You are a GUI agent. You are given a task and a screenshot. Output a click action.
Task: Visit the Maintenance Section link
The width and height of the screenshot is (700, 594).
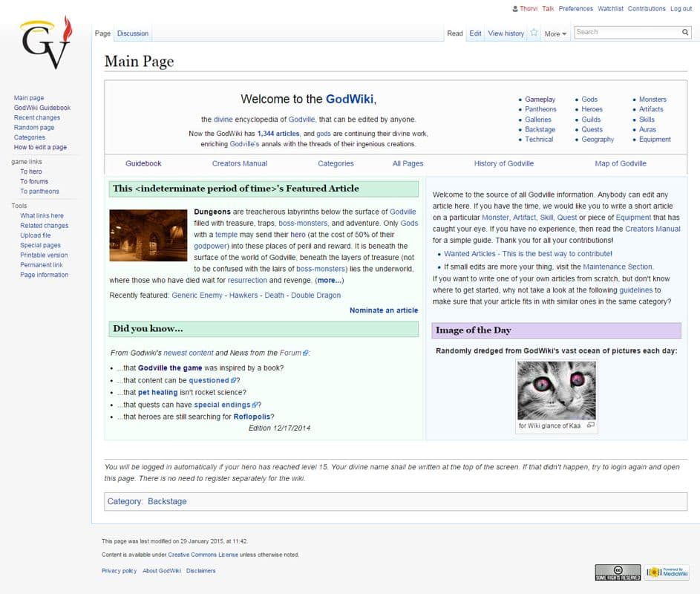point(618,267)
